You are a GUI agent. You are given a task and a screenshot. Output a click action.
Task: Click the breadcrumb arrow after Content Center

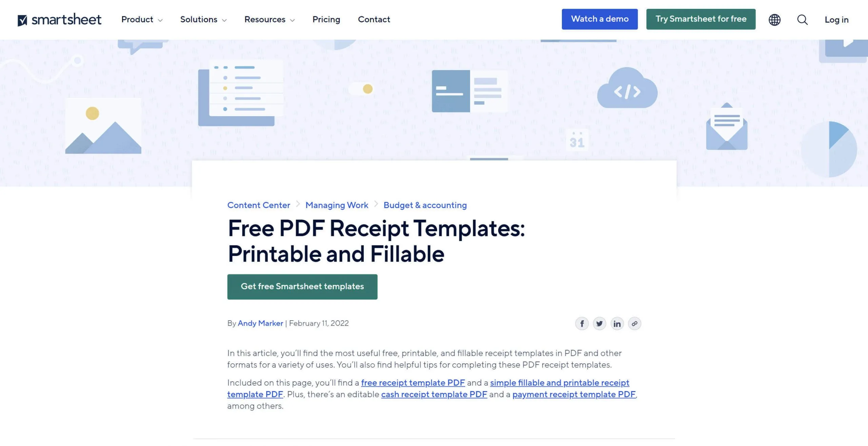click(x=297, y=204)
